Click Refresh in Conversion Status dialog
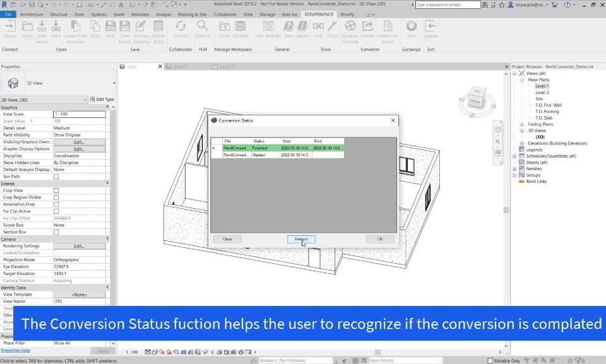 pyautogui.click(x=301, y=239)
